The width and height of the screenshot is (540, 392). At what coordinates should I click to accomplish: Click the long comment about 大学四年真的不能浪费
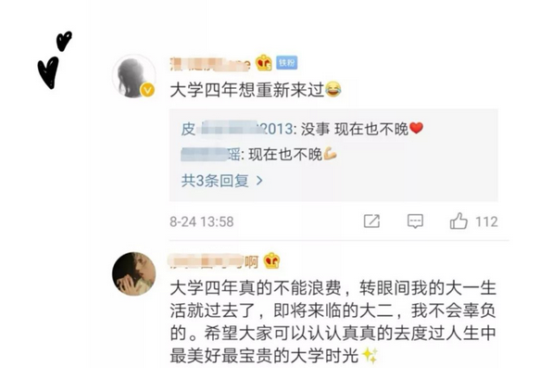[333, 322]
